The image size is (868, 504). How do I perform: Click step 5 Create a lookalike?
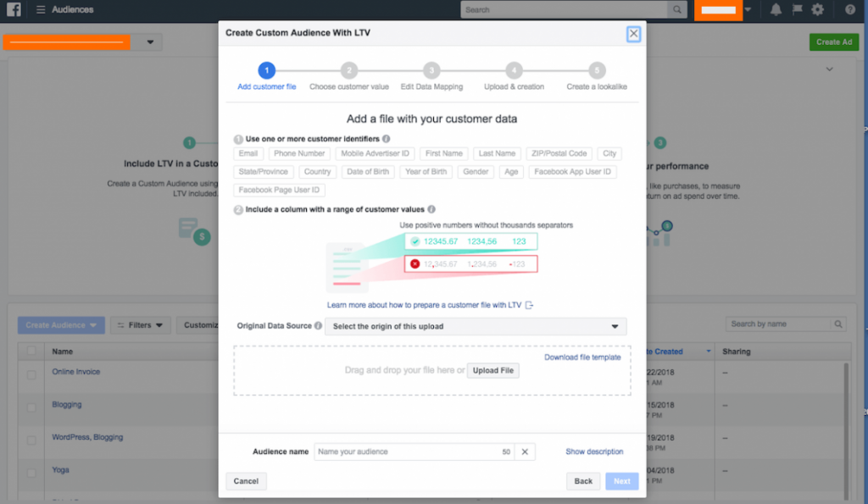tap(596, 70)
